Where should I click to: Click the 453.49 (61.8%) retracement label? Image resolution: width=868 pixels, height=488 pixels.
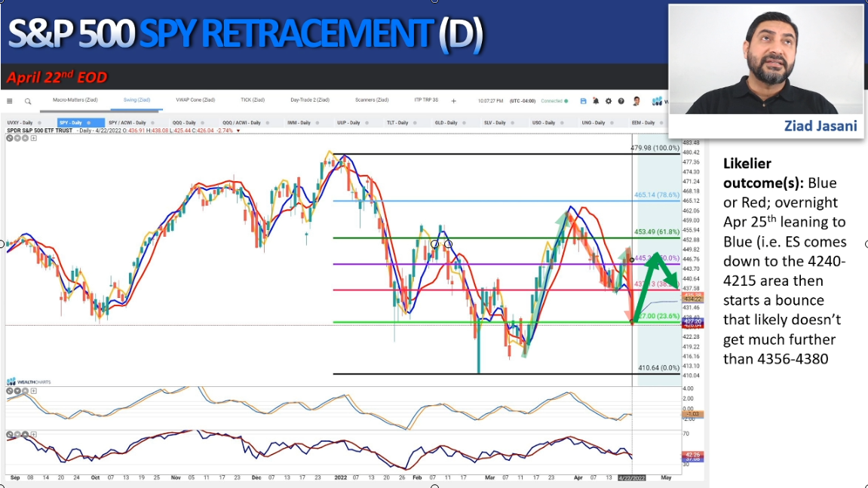(x=657, y=232)
